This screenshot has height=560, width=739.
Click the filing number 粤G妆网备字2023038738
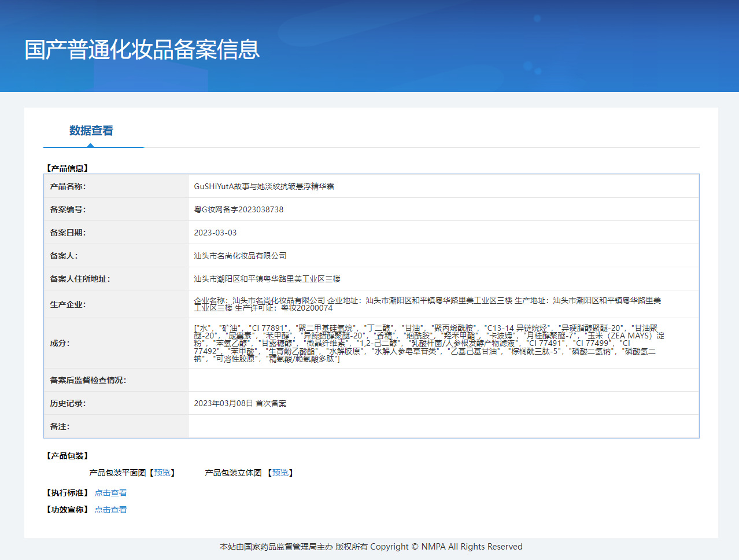pyautogui.click(x=238, y=209)
